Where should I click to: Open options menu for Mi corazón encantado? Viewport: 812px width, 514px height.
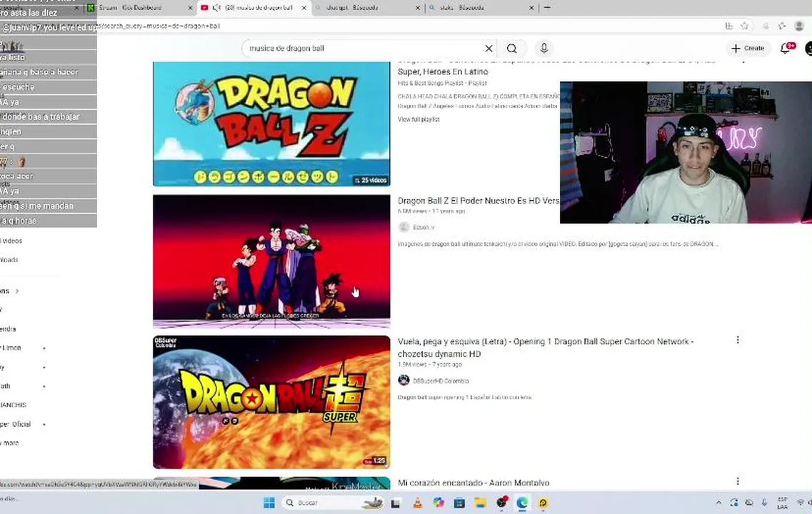click(x=738, y=481)
